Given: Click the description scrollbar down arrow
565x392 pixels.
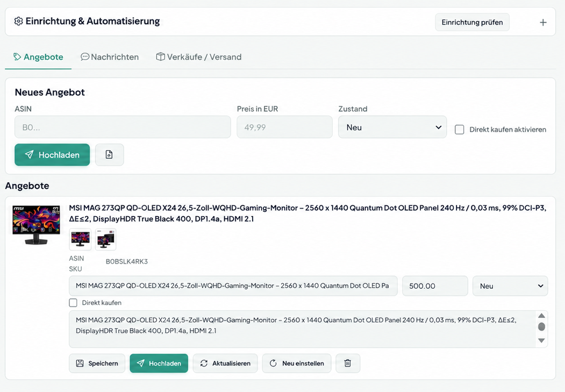Looking at the screenshot, I should coord(541,340).
